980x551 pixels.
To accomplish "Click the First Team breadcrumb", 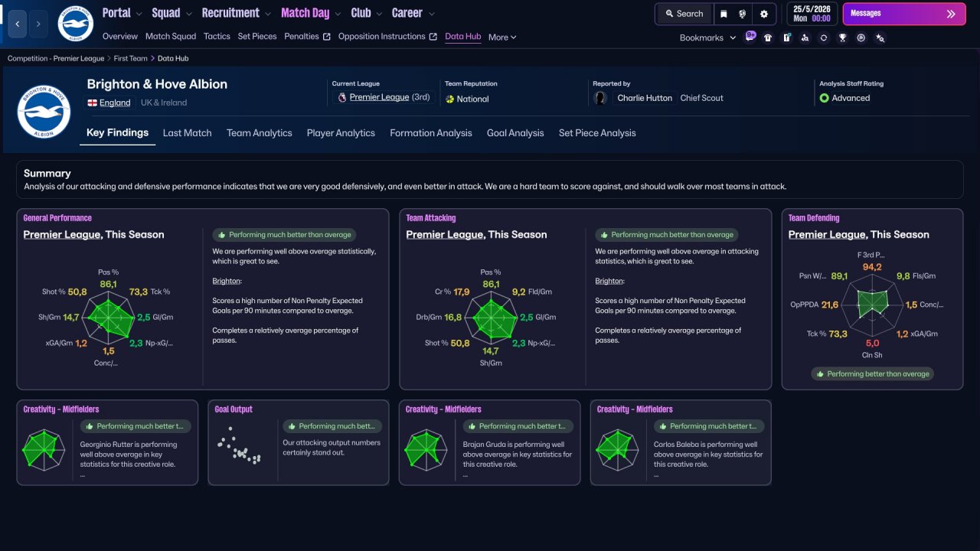I will pyautogui.click(x=131, y=58).
